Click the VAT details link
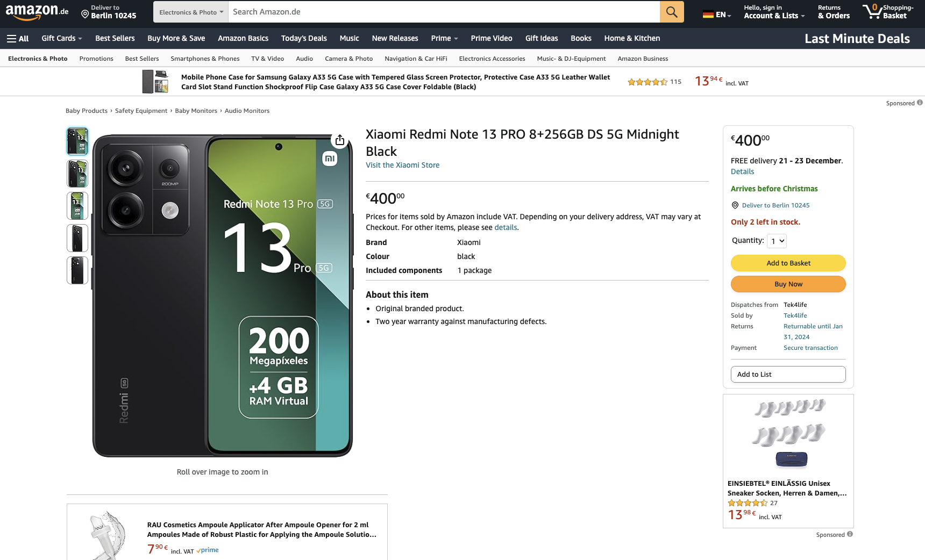Screen dimensions: 925x560 point(506,227)
